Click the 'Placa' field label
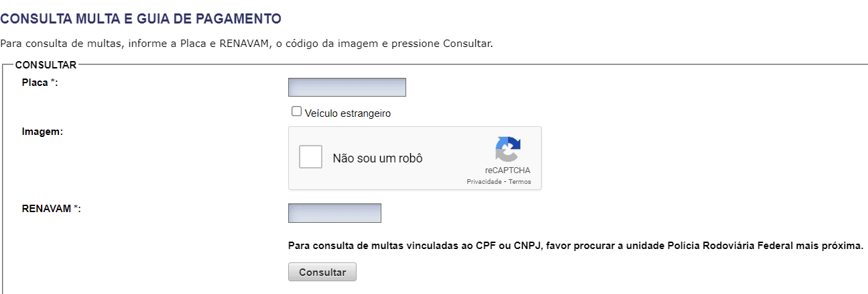Screen dimensions: 868x294 35,83
